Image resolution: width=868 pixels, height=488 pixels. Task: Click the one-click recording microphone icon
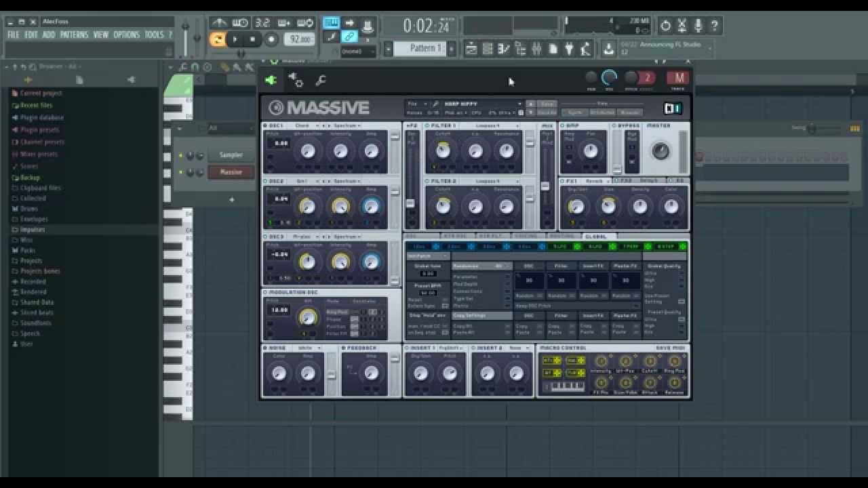[698, 26]
